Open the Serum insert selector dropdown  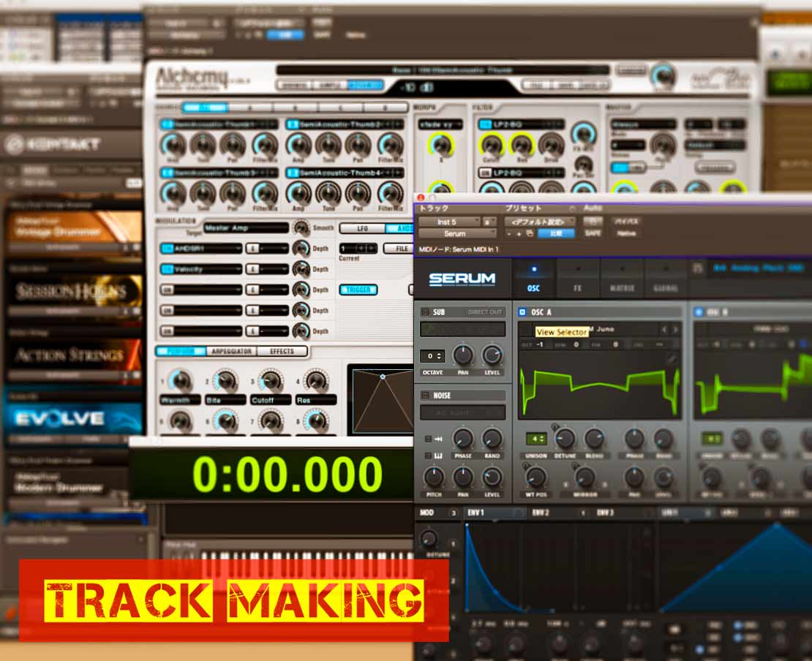coord(456,234)
